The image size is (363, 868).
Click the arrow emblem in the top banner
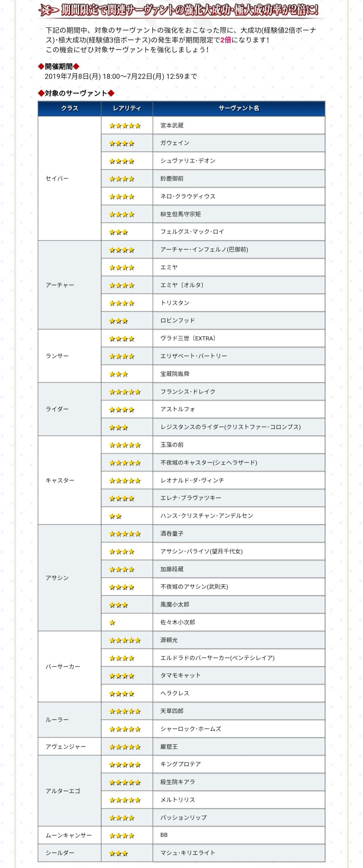[49, 10]
